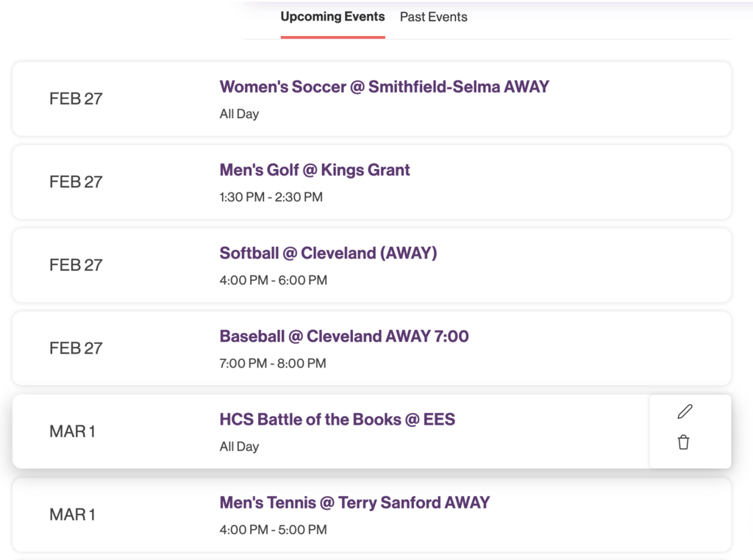The width and height of the screenshot is (753, 560).
Task: Click the All Day label under Women's Soccer
Action: [x=239, y=113]
